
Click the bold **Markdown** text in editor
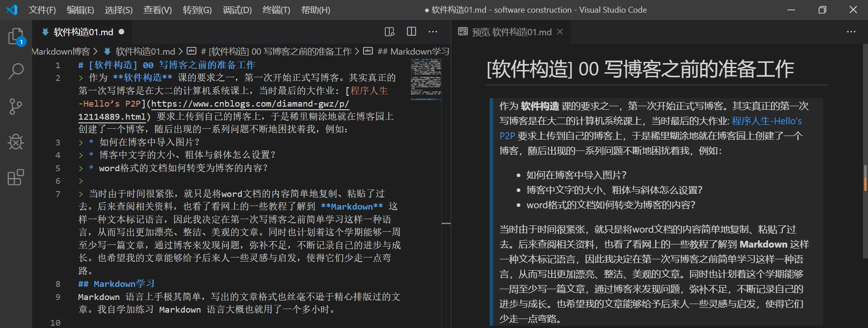pyautogui.click(x=352, y=206)
